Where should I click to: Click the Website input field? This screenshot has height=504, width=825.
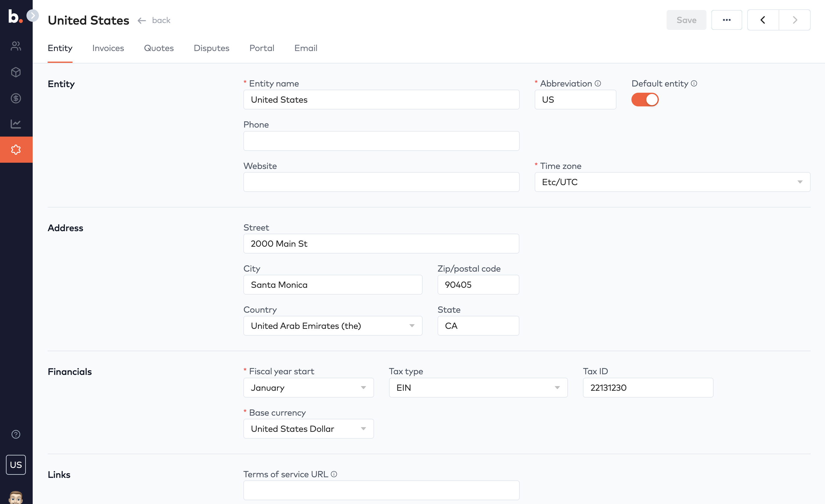pos(381,182)
